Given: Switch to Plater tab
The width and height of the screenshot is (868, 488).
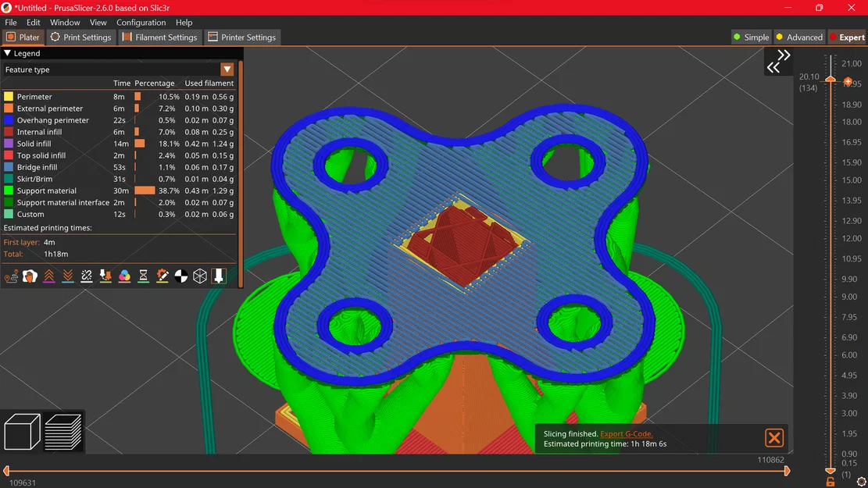Looking at the screenshot, I should [23, 37].
